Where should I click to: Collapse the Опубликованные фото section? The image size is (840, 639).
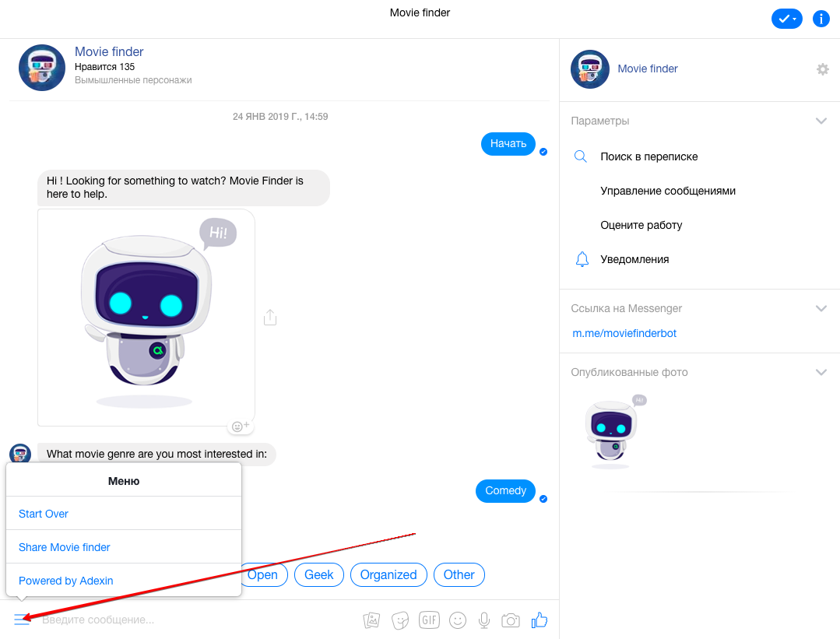821,372
